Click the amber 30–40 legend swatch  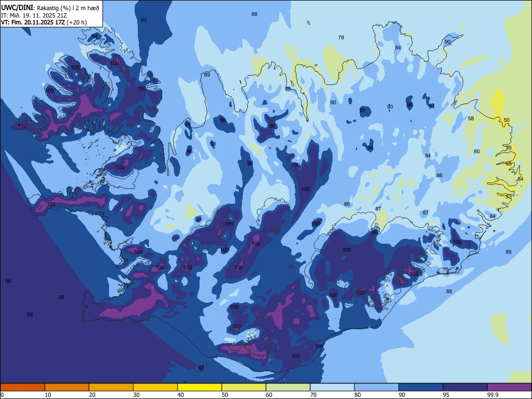pos(155,387)
